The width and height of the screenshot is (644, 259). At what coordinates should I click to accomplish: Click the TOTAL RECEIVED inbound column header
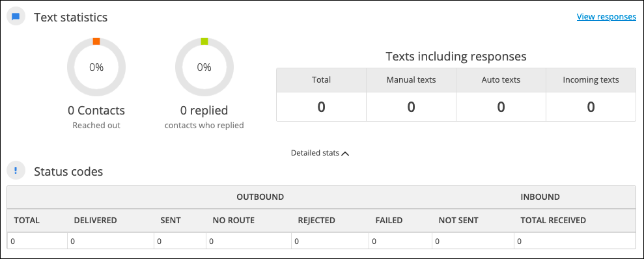pos(553,221)
